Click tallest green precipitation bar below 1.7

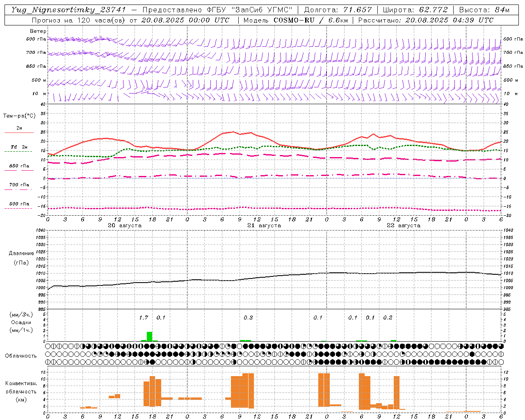[x=150, y=336]
